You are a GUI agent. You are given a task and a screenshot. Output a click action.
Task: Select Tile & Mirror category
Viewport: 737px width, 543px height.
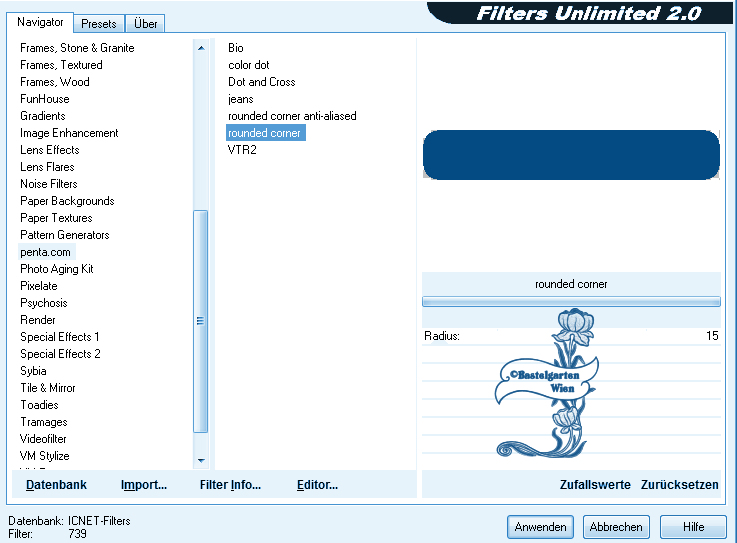(47, 388)
